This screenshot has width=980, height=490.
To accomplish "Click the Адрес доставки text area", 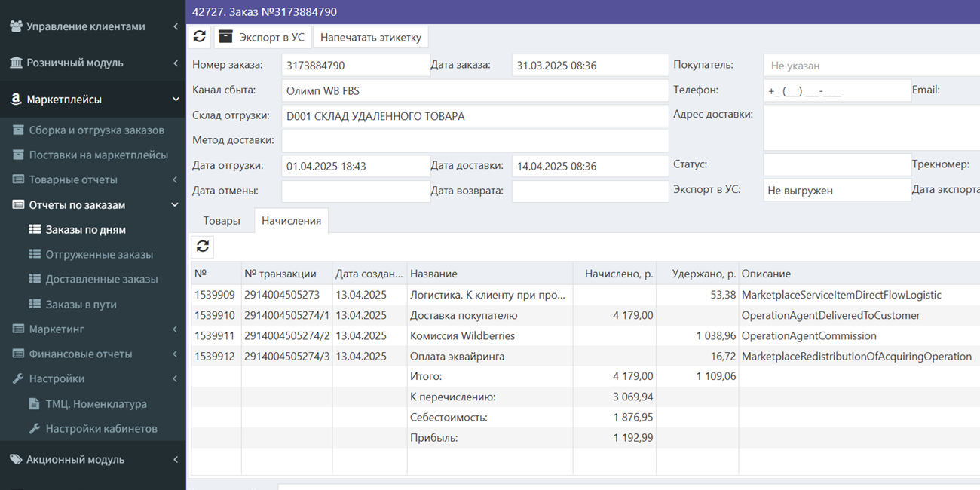I will tap(871, 127).
